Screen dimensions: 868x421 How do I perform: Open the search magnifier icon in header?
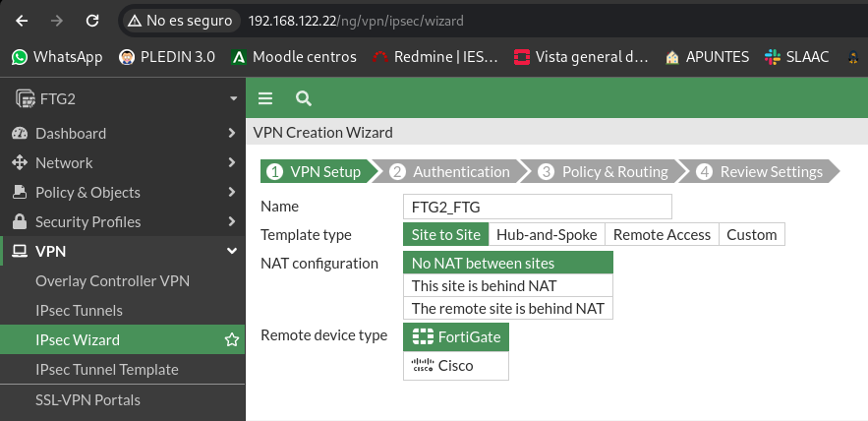tap(304, 98)
